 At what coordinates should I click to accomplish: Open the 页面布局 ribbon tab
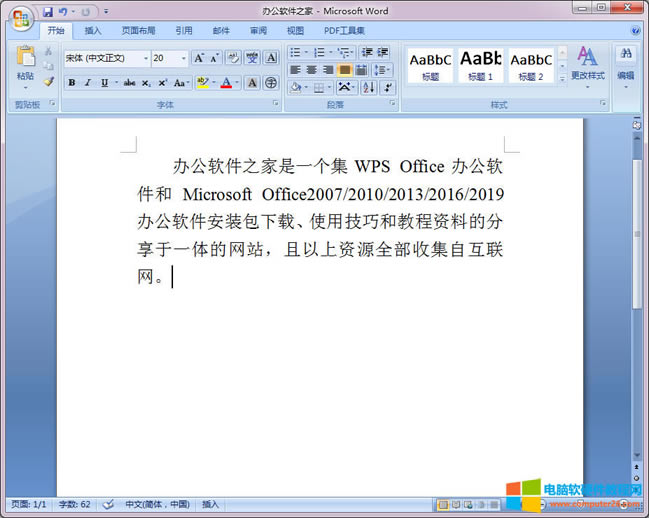coord(137,31)
